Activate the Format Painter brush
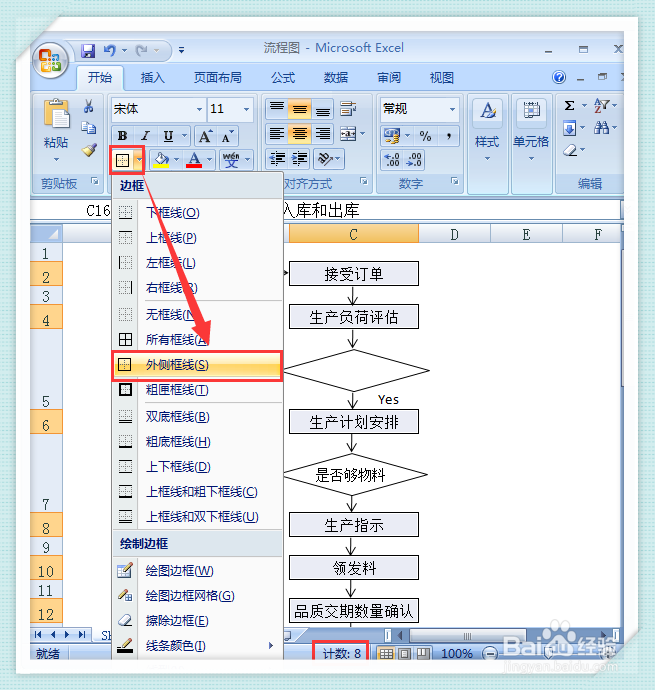Screen dimensions: 655x690 point(89,150)
